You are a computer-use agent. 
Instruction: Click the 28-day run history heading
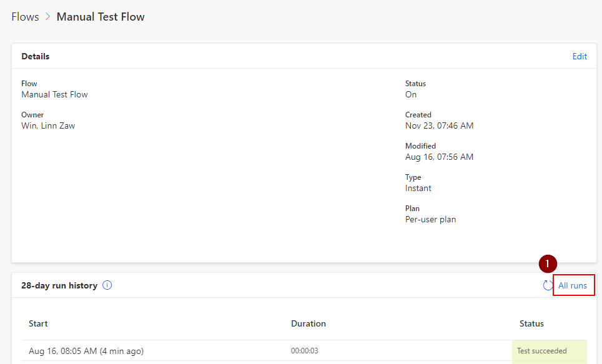[x=59, y=285]
